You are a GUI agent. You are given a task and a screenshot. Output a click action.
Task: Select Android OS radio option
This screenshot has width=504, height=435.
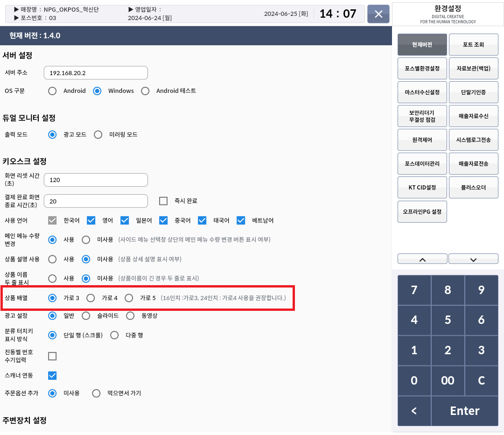[53, 91]
